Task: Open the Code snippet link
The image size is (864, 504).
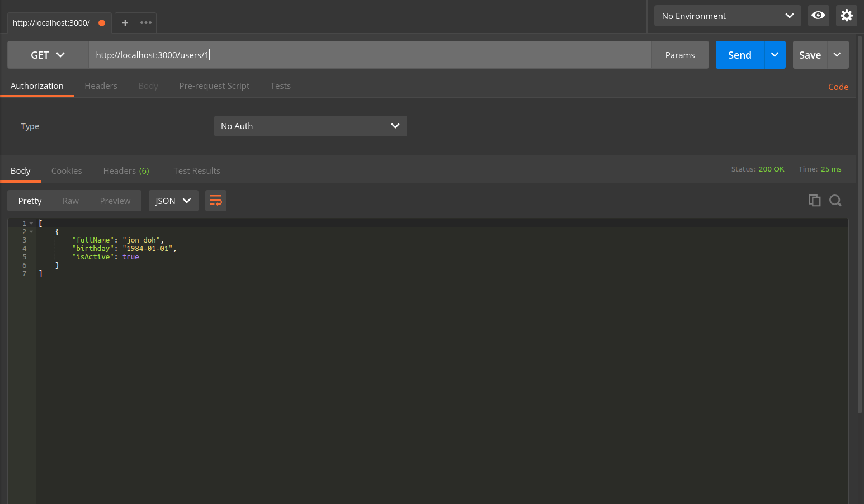Action: click(x=838, y=87)
